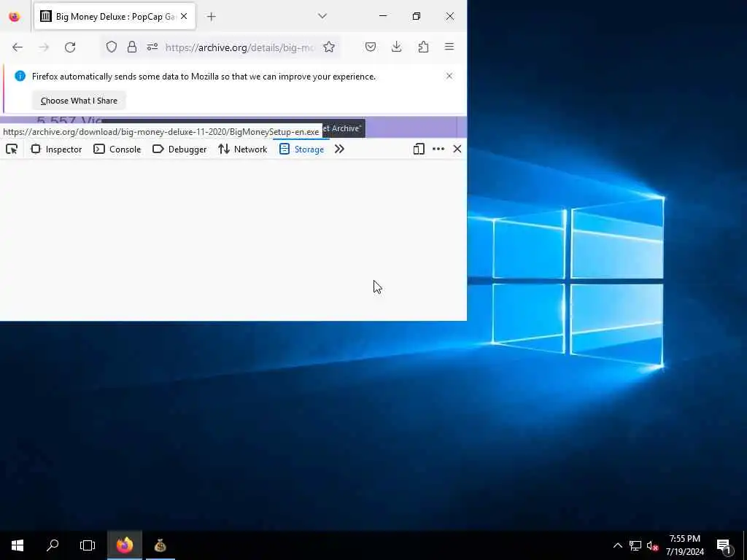Close the developer tools panel
Image resolution: width=747 pixels, height=560 pixels.
[457, 149]
